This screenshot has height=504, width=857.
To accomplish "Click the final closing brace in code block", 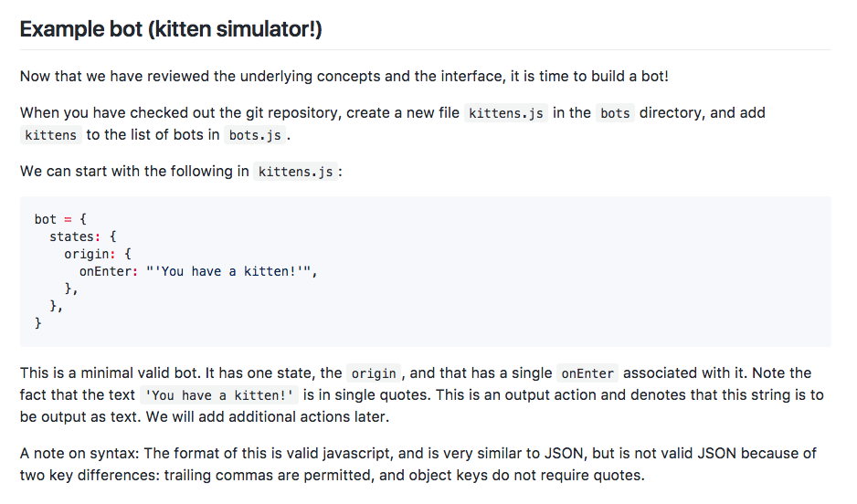I will tap(38, 323).
